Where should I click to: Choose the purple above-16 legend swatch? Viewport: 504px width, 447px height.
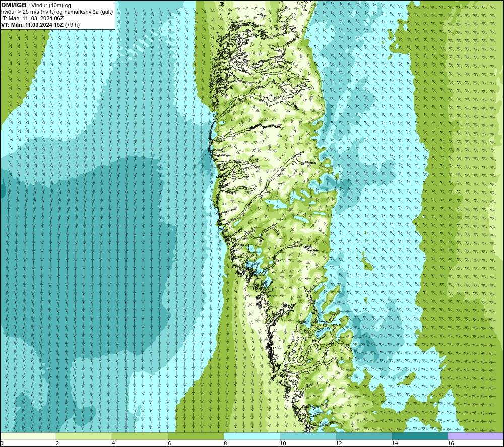476,436
